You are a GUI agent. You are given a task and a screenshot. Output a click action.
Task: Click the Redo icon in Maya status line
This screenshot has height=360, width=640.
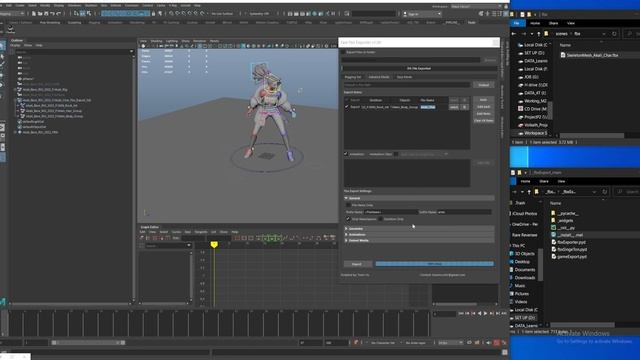tap(58, 13)
